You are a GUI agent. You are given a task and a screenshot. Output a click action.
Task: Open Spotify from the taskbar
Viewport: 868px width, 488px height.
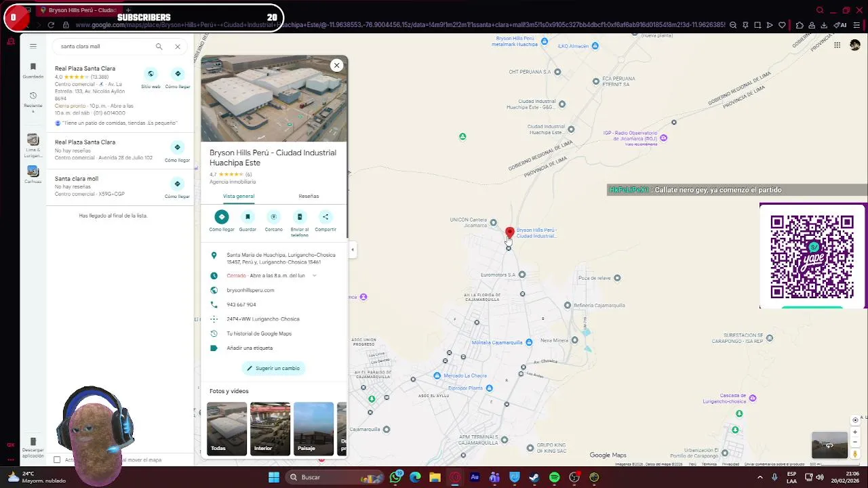pos(554,477)
